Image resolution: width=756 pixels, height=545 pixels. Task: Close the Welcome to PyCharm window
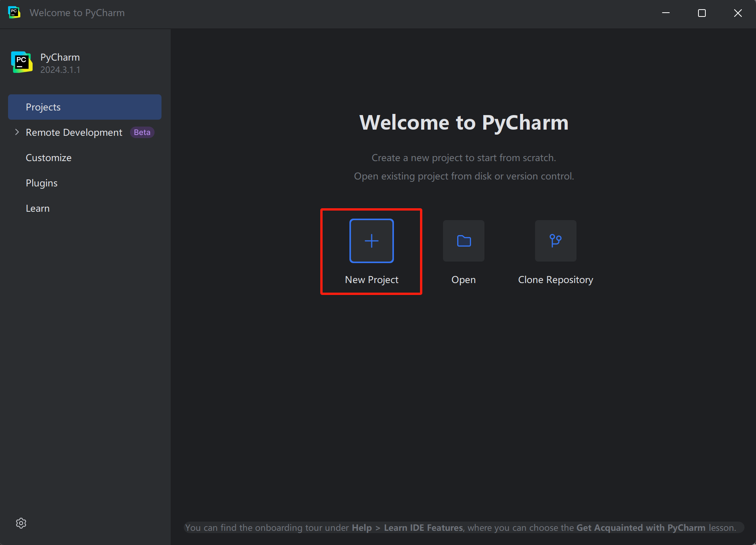pos(738,13)
